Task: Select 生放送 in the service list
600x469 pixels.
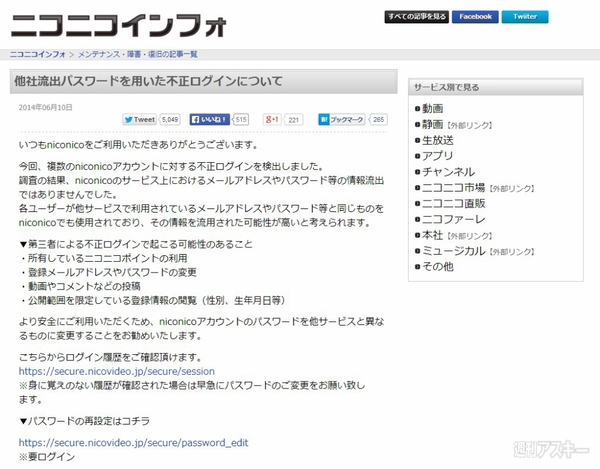Action: [x=438, y=140]
